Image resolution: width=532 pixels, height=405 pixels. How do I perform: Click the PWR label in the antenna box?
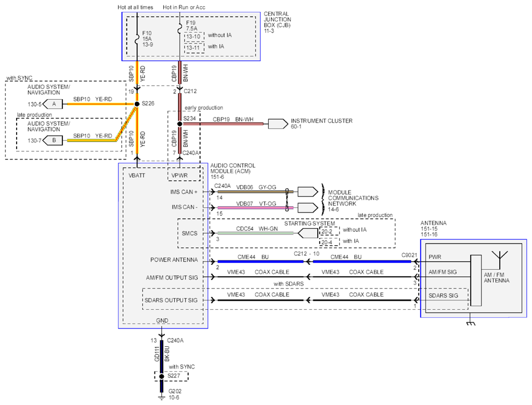coord(435,257)
